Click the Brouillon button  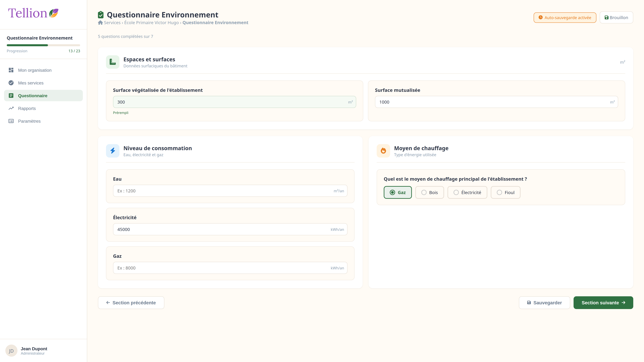click(616, 18)
